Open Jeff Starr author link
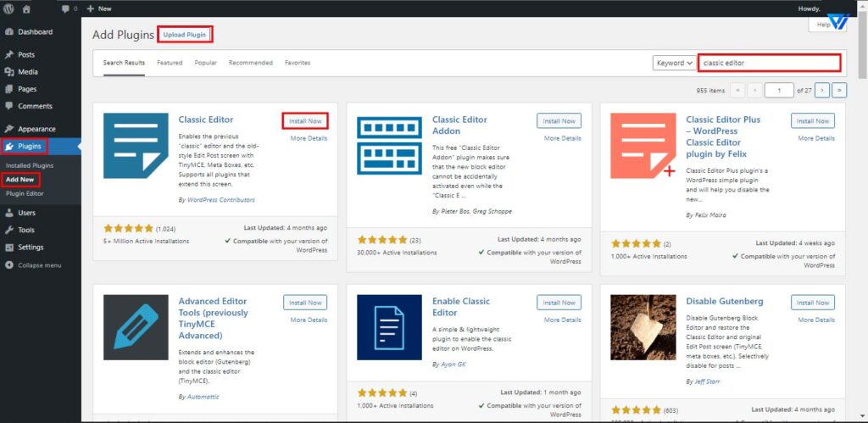Screen dimensions: 868x423 [707, 382]
